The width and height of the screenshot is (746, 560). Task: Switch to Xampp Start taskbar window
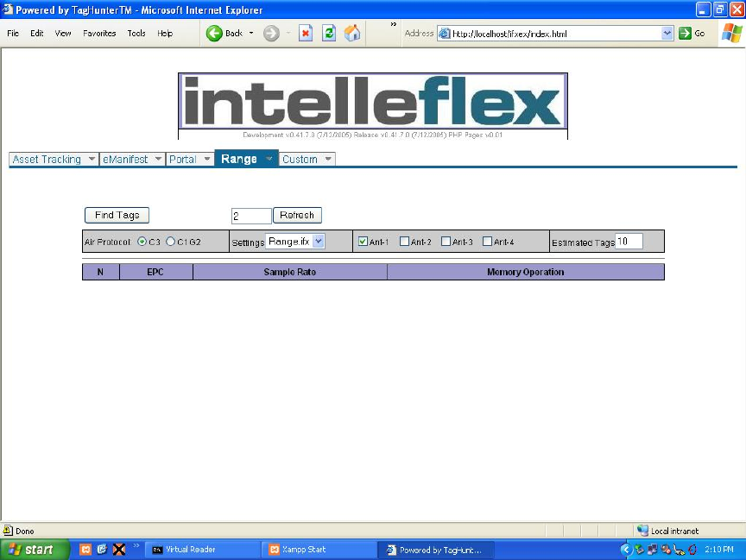[319, 550]
